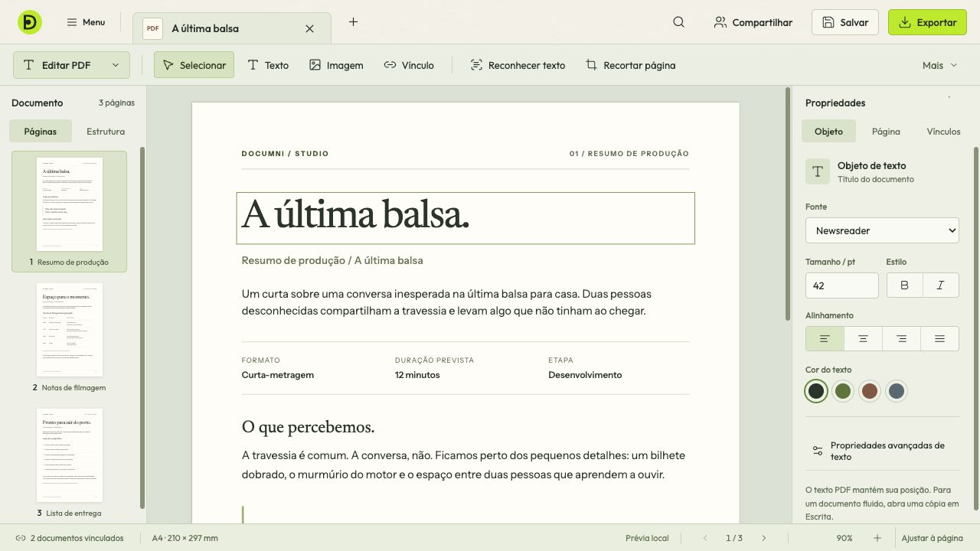
Task: Toggle bold style for the title
Action: pos(904,285)
